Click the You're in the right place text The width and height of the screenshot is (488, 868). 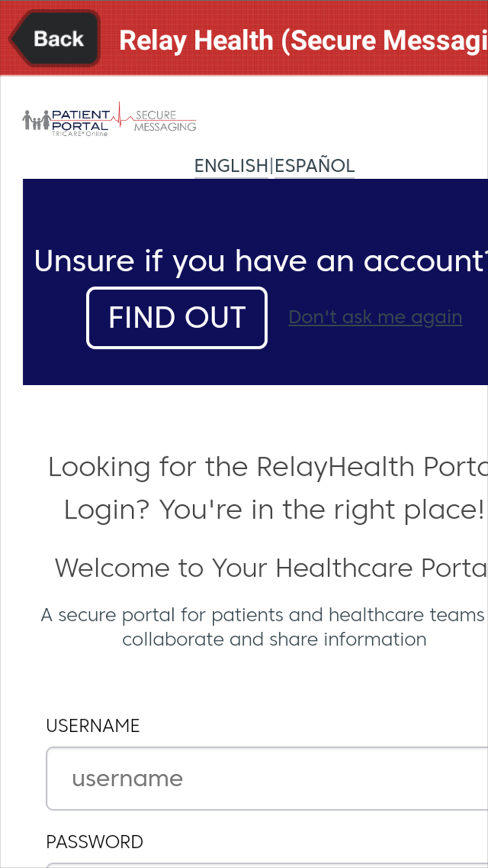tap(322, 510)
